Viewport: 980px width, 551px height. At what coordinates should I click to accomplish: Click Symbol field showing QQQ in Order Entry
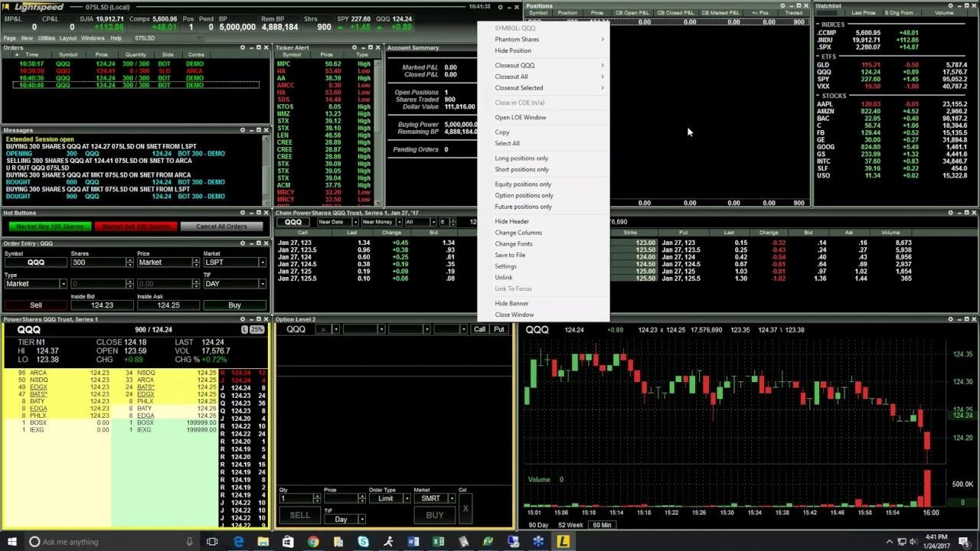click(x=36, y=262)
